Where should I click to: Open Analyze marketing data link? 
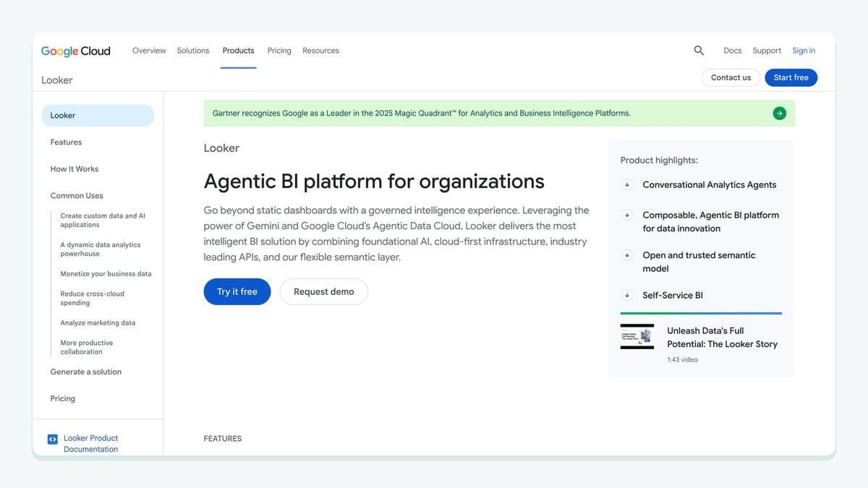click(x=98, y=323)
